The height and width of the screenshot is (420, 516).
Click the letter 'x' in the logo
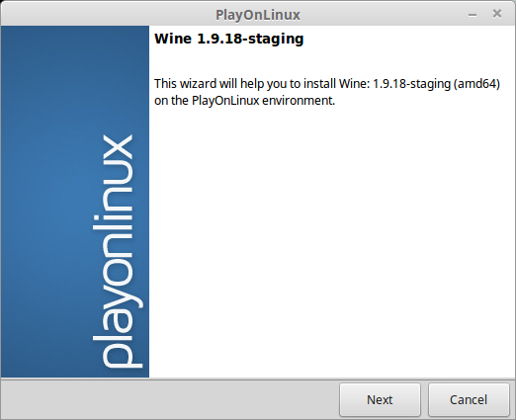coord(117,148)
